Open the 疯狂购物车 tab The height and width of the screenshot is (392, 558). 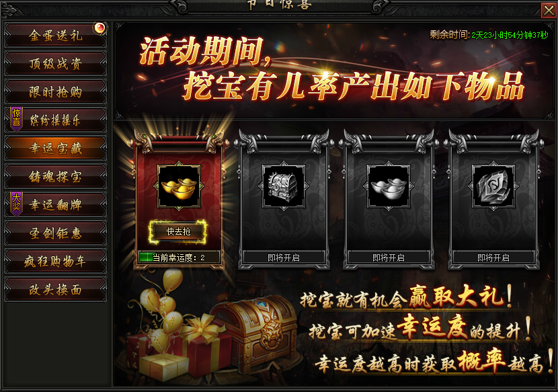(56, 262)
